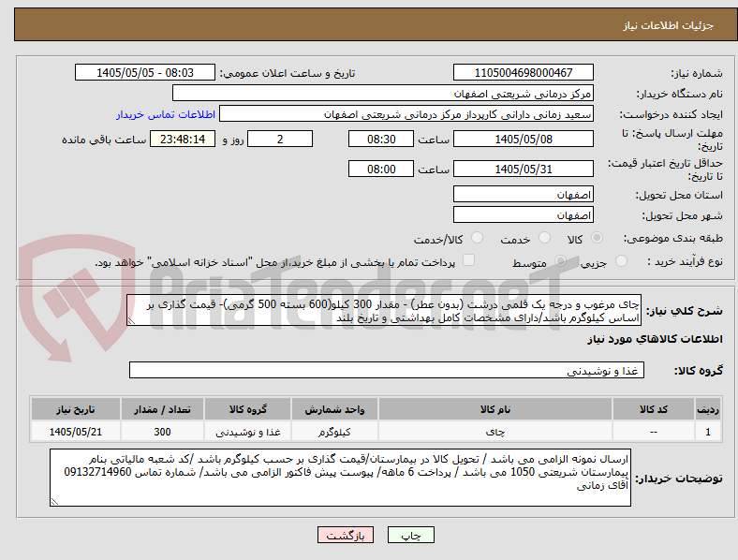Click the delivery province field اصفهان
The image size is (738, 560).
pos(524,195)
